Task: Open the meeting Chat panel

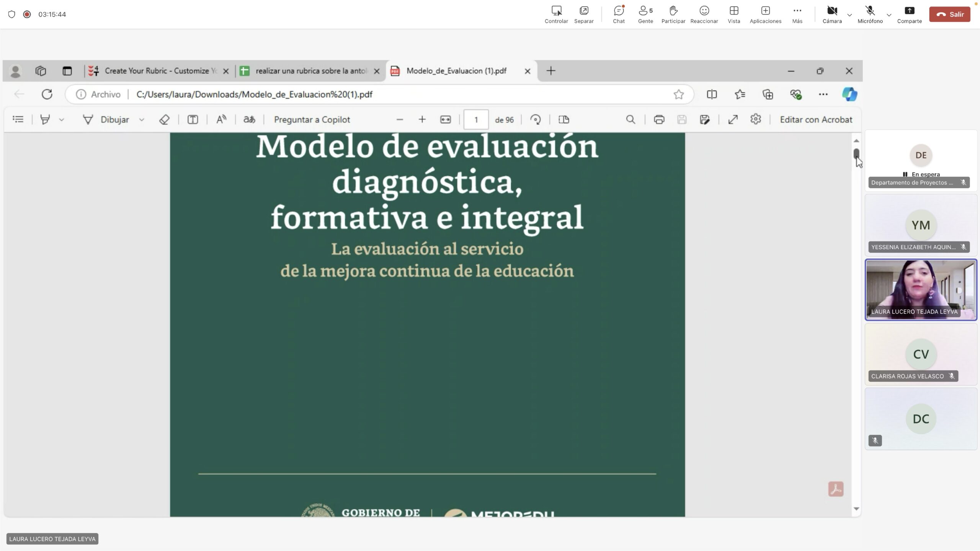Action: point(619,15)
